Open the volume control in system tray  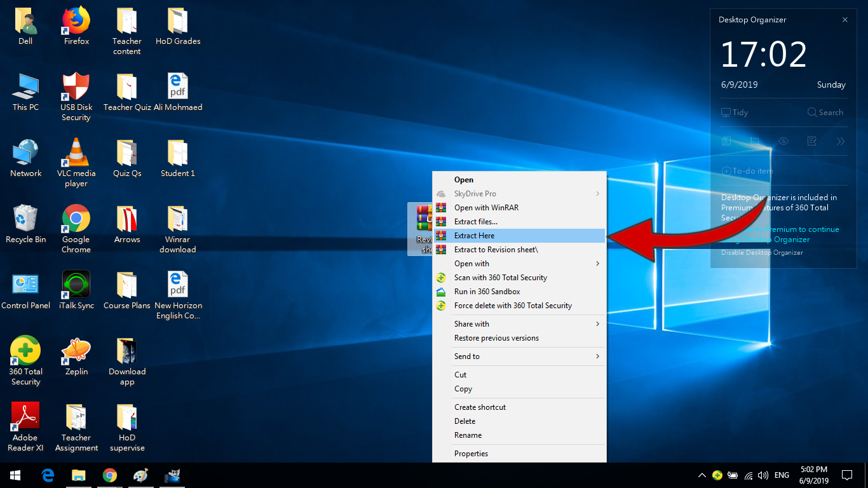[763, 475]
